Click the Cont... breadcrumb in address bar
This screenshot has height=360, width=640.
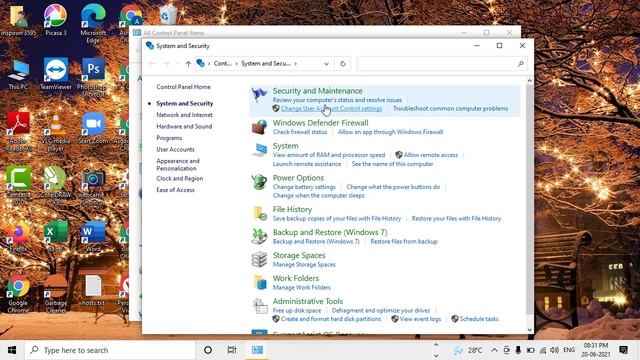pyautogui.click(x=222, y=64)
